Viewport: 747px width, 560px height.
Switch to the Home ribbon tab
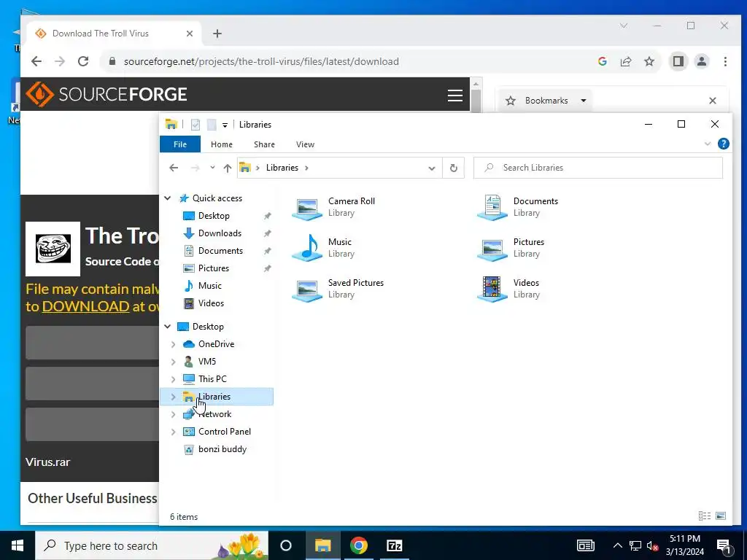pyautogui.click(x=222, y=144)
